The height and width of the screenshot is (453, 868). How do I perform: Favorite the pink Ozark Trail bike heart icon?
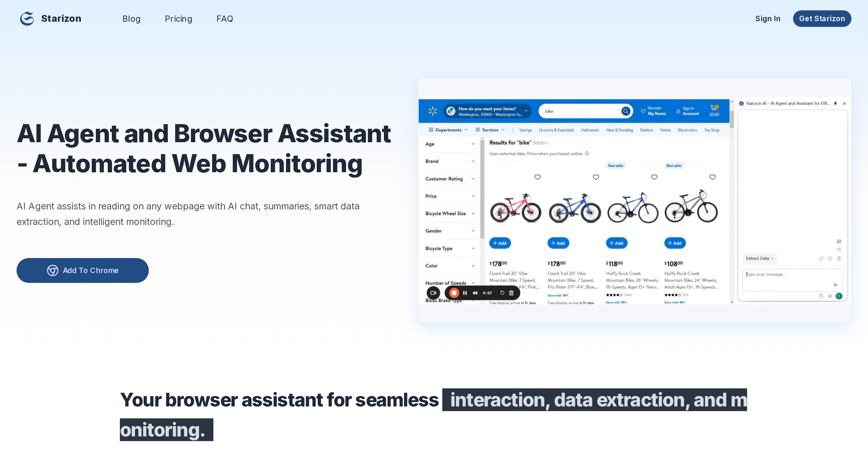[x=537, y=177]
